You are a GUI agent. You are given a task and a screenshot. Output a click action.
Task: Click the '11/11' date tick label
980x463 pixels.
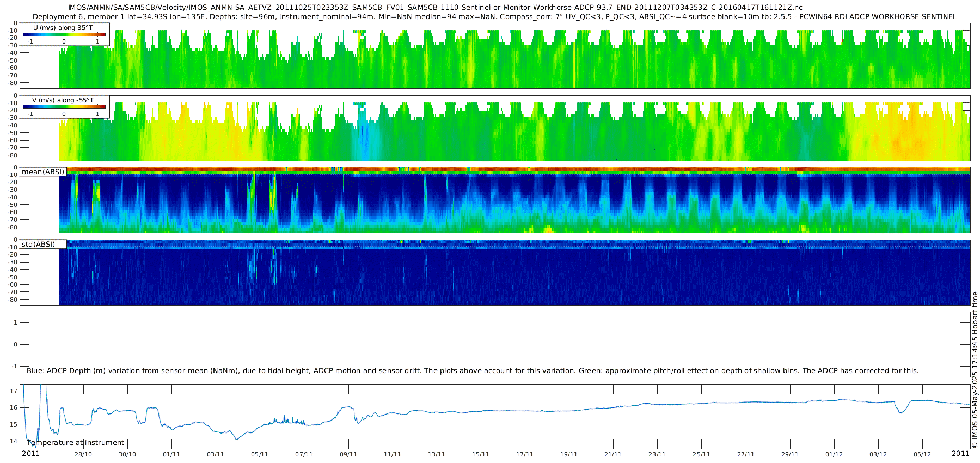(393, 454)
